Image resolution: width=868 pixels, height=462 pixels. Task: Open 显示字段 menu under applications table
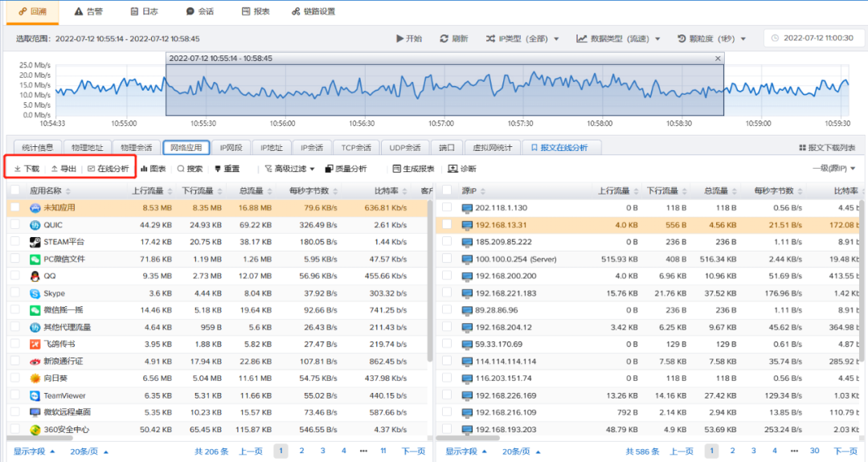tap(35, 452)
